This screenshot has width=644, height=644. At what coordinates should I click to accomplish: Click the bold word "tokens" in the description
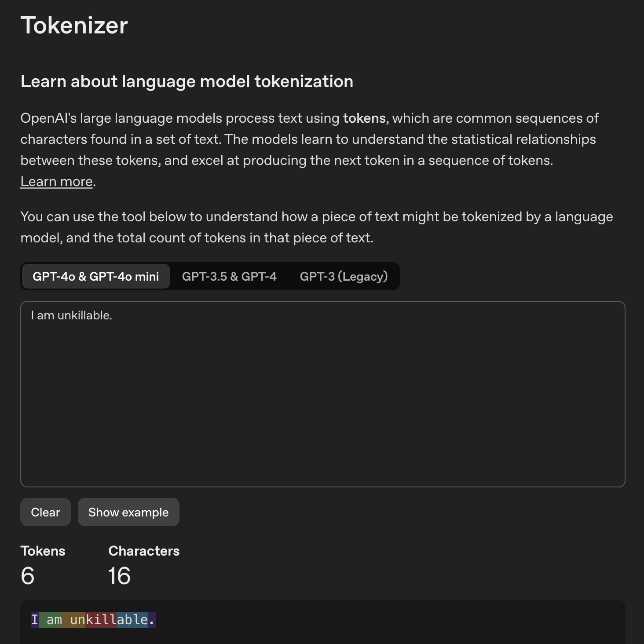coord(364,118)
